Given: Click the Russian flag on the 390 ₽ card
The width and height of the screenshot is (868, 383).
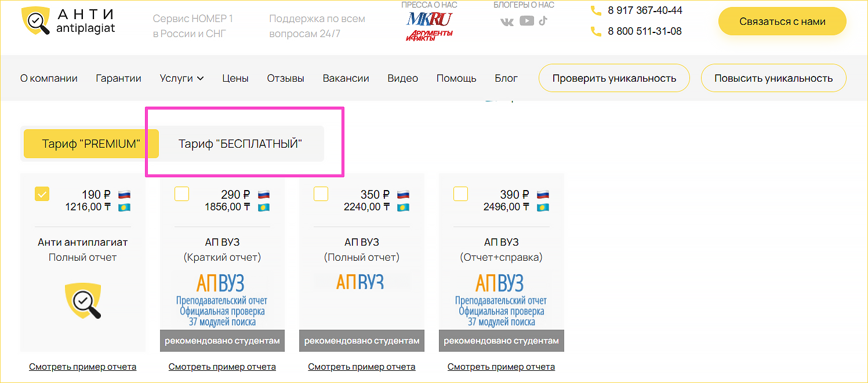Looking at the screenshot, I should click(543, 194).
